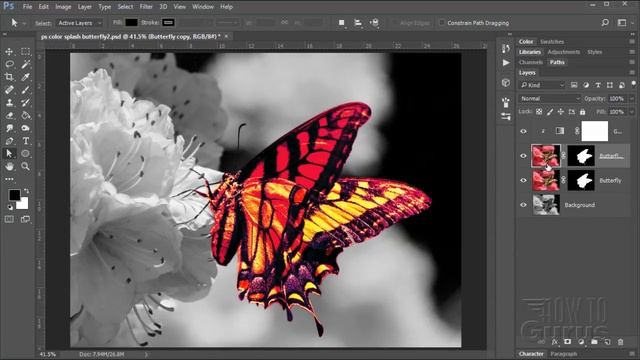
Task: Select the Horizontal Type tool
Action: click(25, 141)
